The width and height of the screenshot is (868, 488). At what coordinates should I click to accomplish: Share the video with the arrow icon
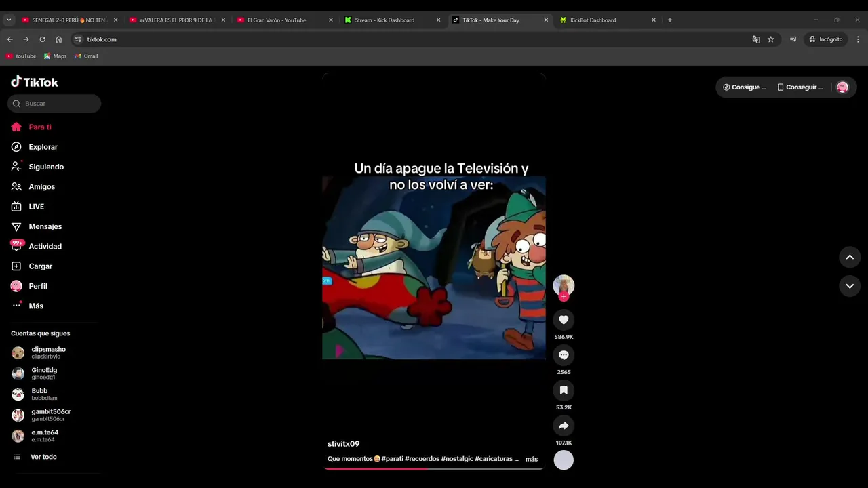click(x=564, y=426)
